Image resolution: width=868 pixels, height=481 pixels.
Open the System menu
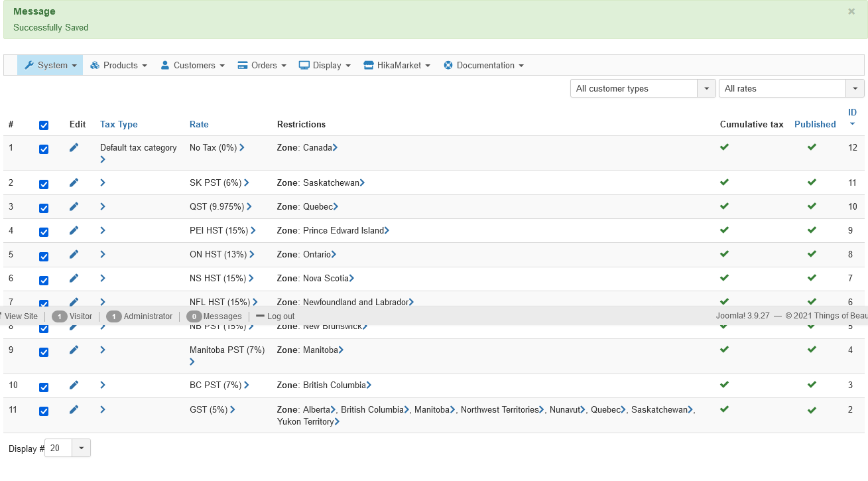click(51, 65)
